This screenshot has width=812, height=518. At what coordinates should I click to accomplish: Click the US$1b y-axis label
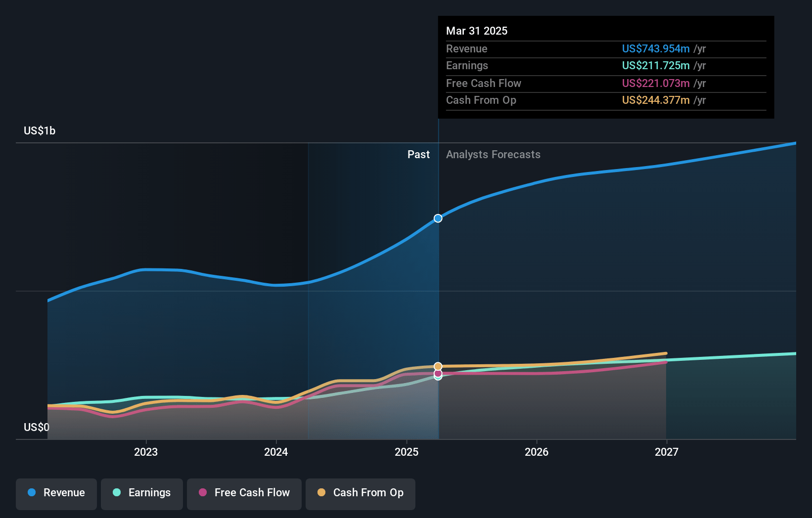coord(40,131)
